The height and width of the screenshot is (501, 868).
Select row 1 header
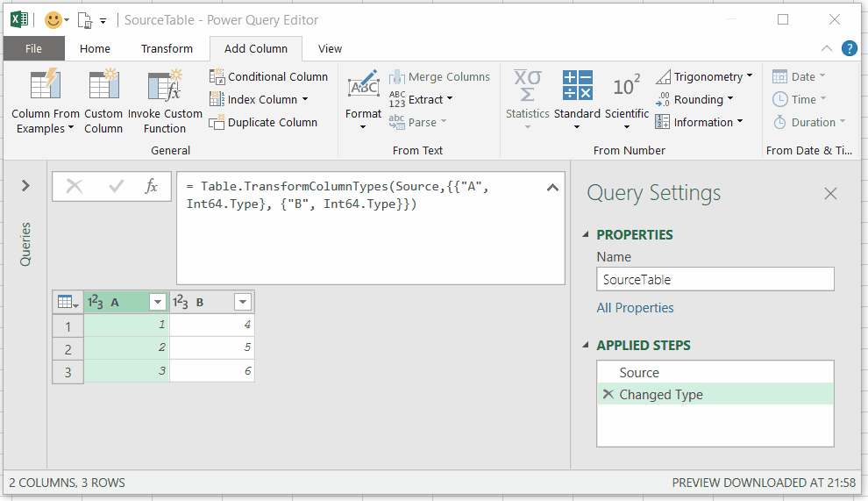coord(68,326)
